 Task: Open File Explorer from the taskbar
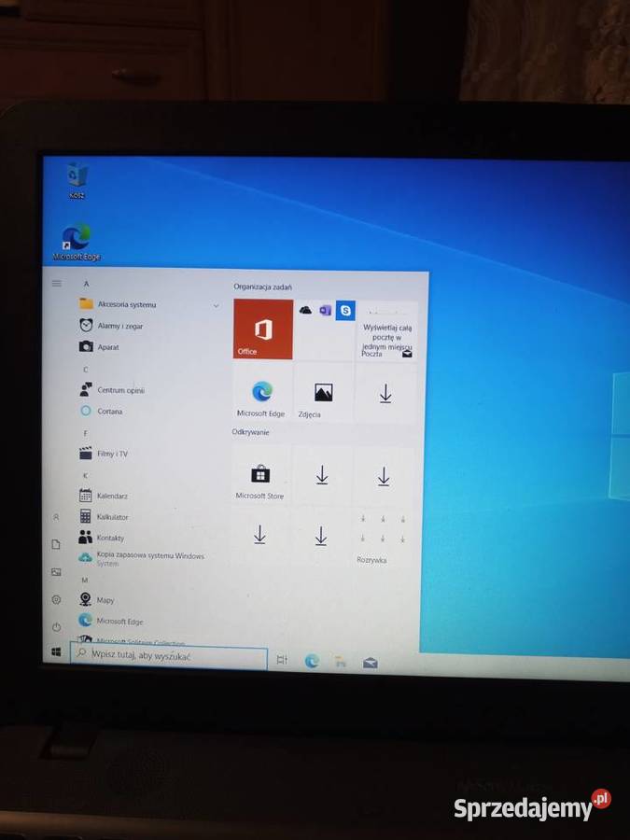(340, 662)
